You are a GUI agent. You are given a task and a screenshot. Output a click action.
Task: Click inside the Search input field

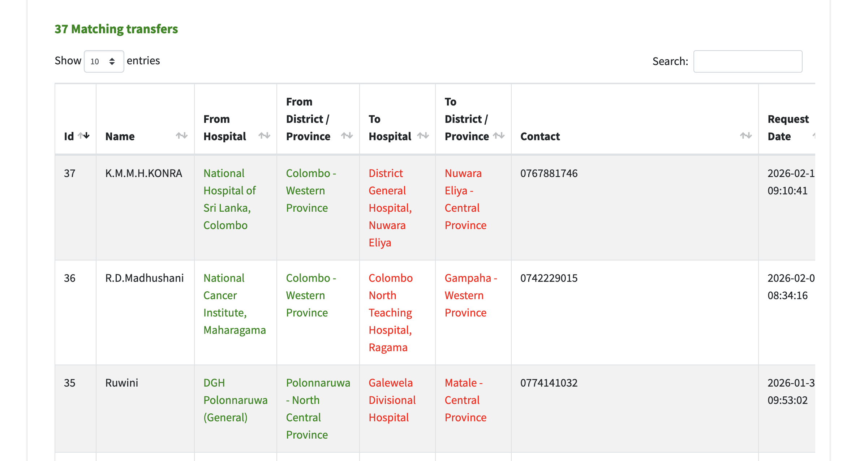click(747, 61)
